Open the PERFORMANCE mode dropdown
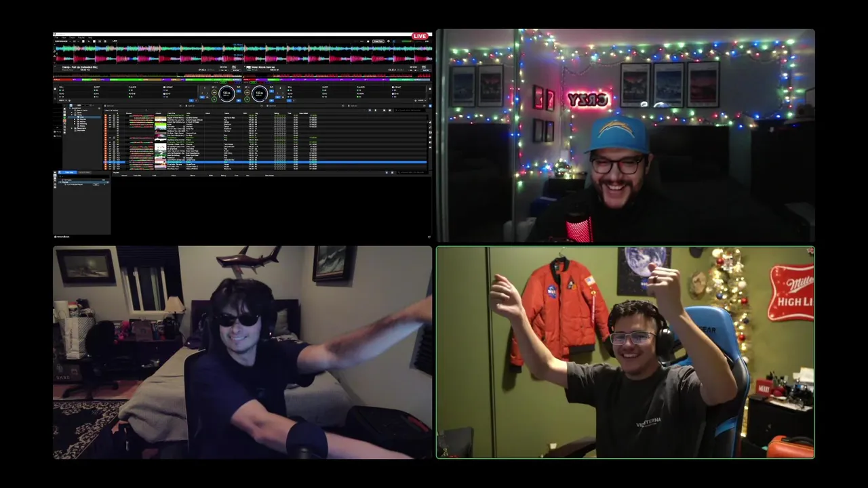The width and height of the screenshot is (868, 488). coord(62,41)
